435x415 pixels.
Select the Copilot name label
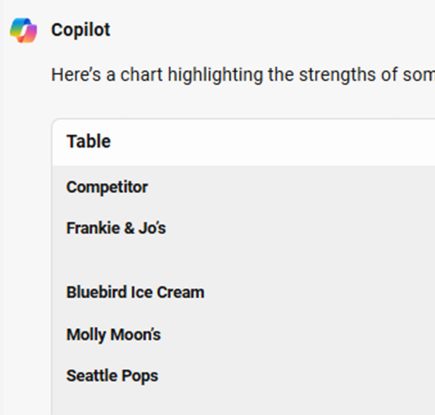point(81,30)
